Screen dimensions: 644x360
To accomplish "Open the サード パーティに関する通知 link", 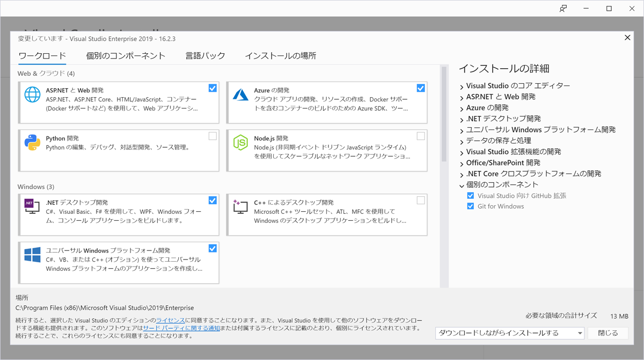I will tap(181, 328).
